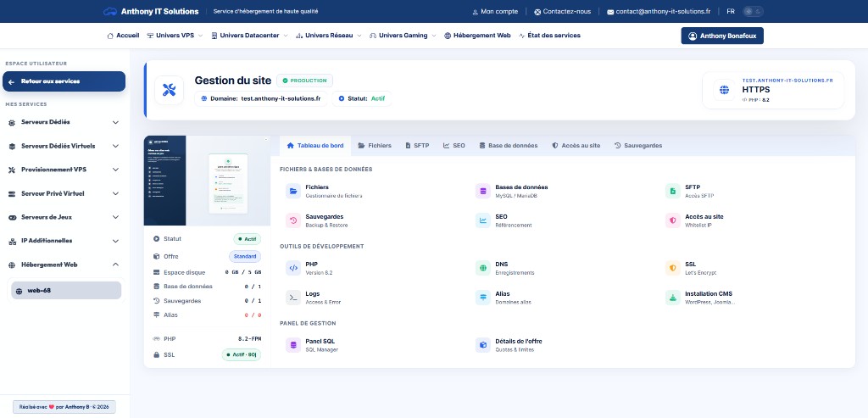Switch to the Accès au site tab
This screenshot has width=868, height=418.
576,146
